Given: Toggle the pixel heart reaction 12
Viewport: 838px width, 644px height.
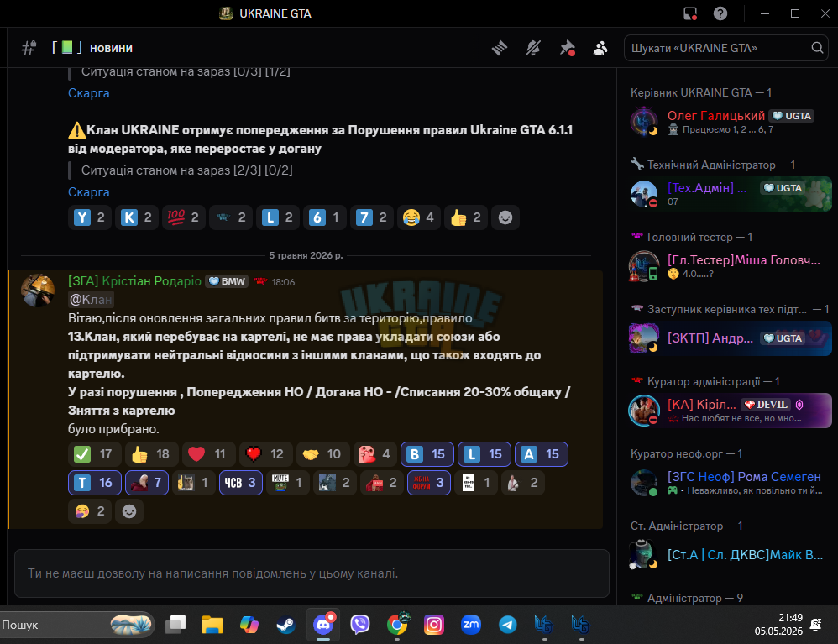Looking at the screenshot, I should click(265, 454).
